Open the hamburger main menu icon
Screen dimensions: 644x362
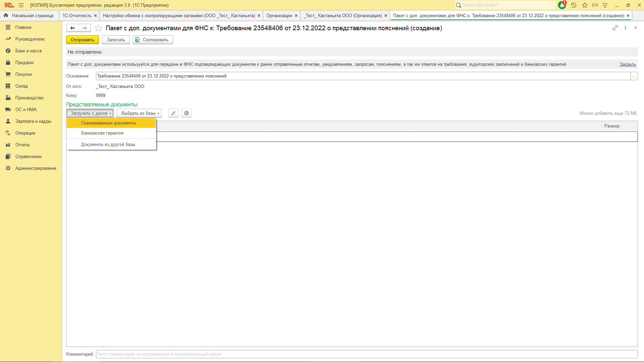(x=21, y=5)
